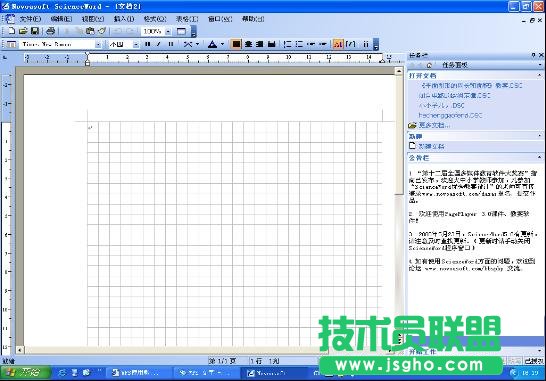Image resolution: width=546 pixels, height=381 pixels.
Task: Close the task pane with X
Action: coord(541,55)
